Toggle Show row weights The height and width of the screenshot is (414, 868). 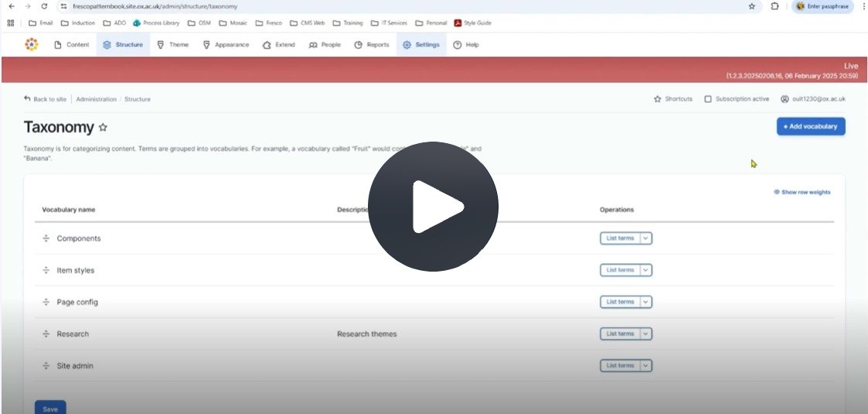802,193
